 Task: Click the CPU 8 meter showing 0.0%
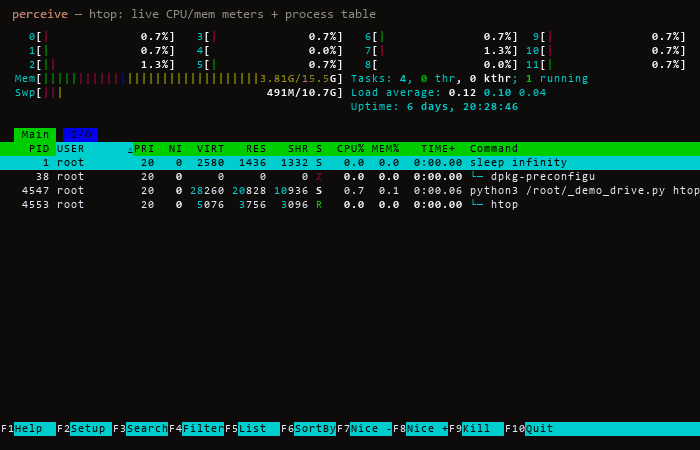pyautogui.click(x=441, y=65)
